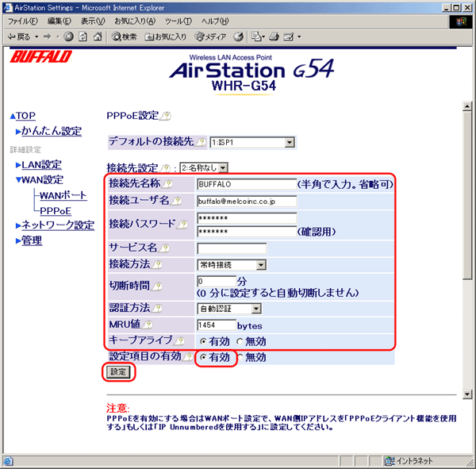Open help icon beside 切断時間
Screen dimensions: 476x469
157,286
